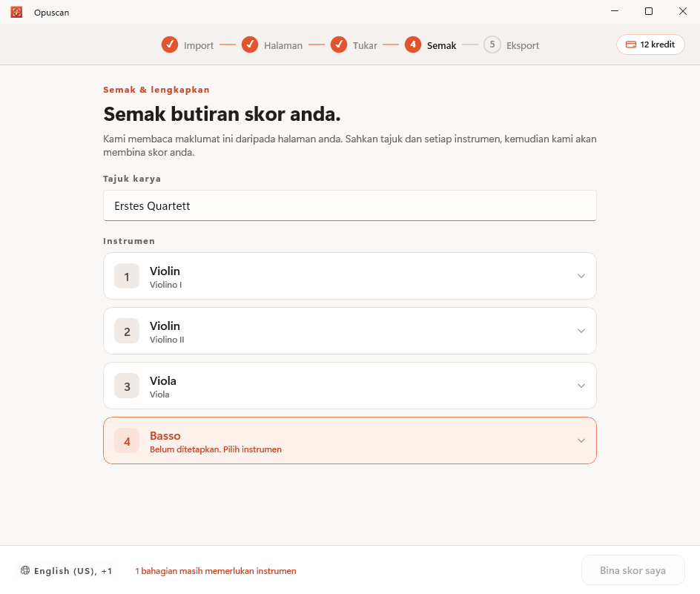Click the Import step checkmark icon

pos(170,44)
